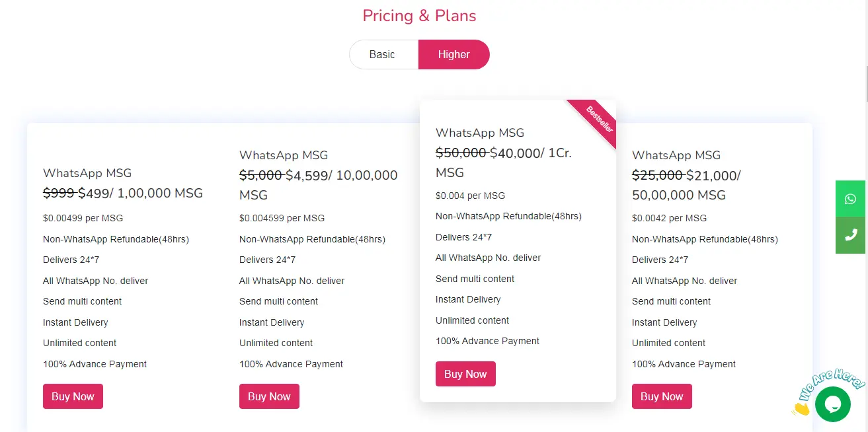The width and height of the screenshot is (868, 432).
Task: Buy Now for 1,00,000 MSG plan
Action: pyautogui.click(x=73, y=396)
